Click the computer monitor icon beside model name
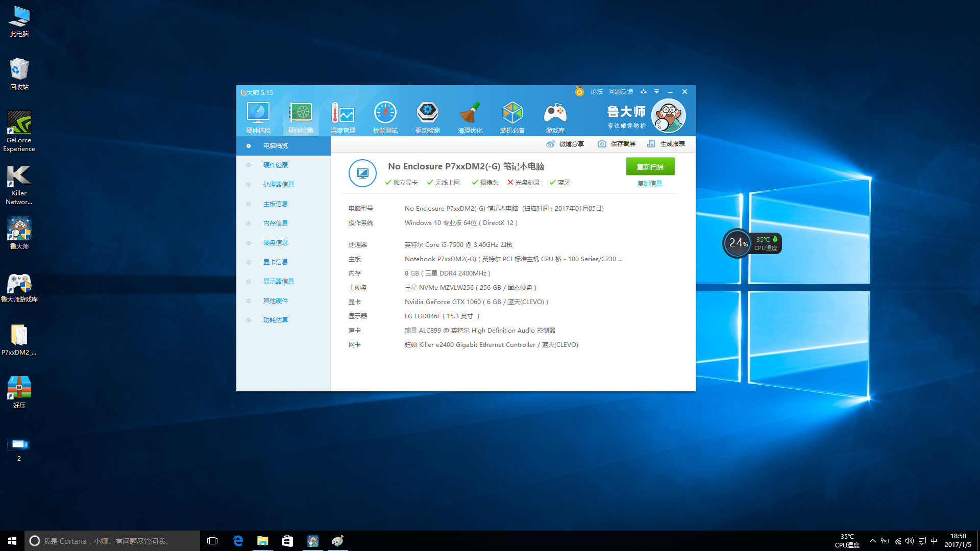This screenshot has height=551, width=980. (362, 173)
